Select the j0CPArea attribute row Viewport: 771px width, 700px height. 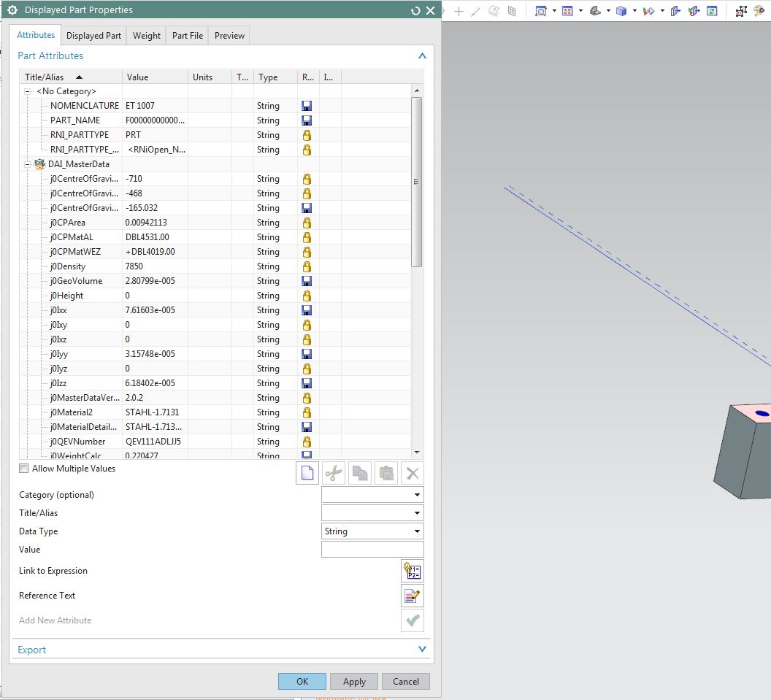pyautogui.click(x=215, y=223)
